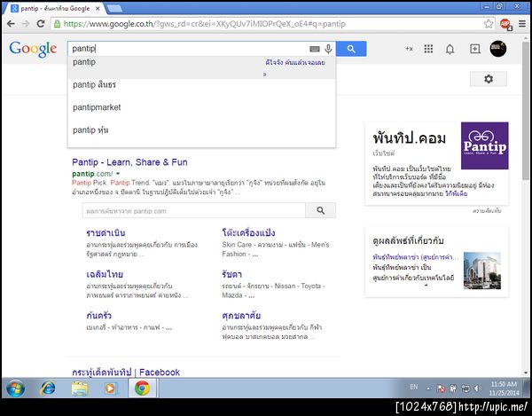
Task: Open Windows Explorer folder from the taskbar
Action: (x=80, y=389)
